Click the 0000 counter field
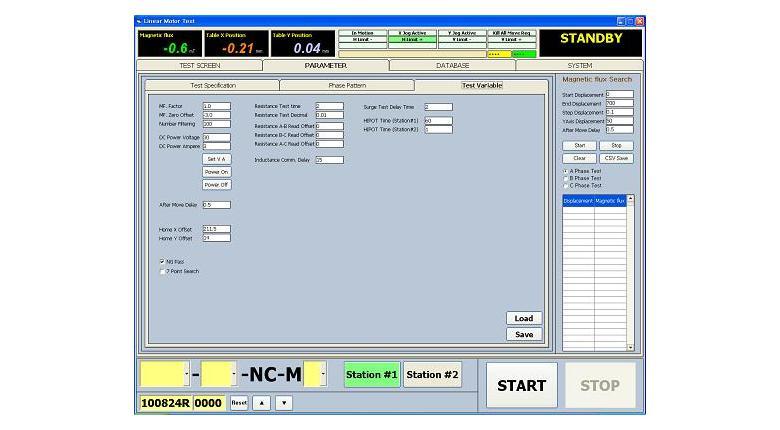This screenshot has height=430, width=780. point(209,403)
